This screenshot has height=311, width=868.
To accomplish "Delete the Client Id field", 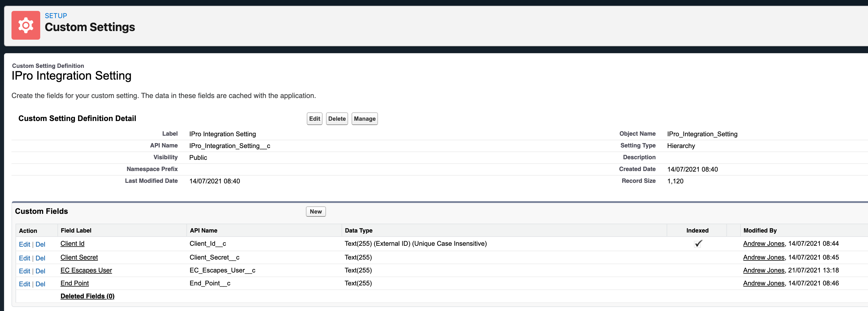I will coord(40,244).
